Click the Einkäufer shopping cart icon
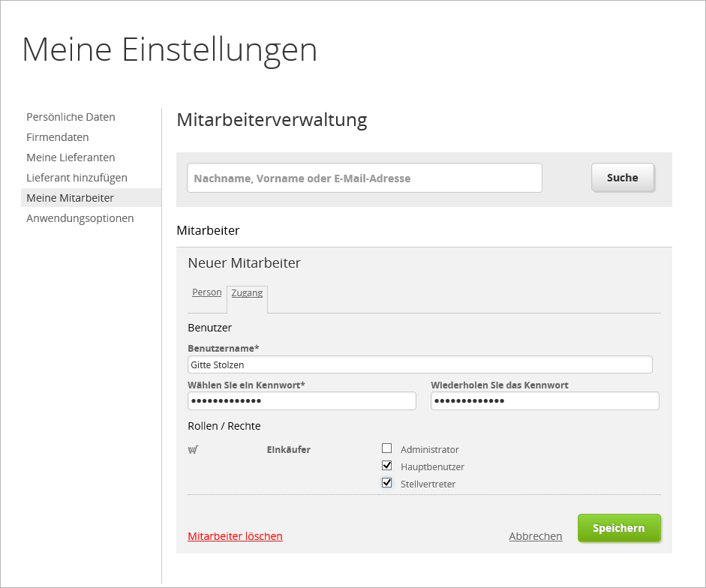This screenshot has height=588, width=706. 193,450
